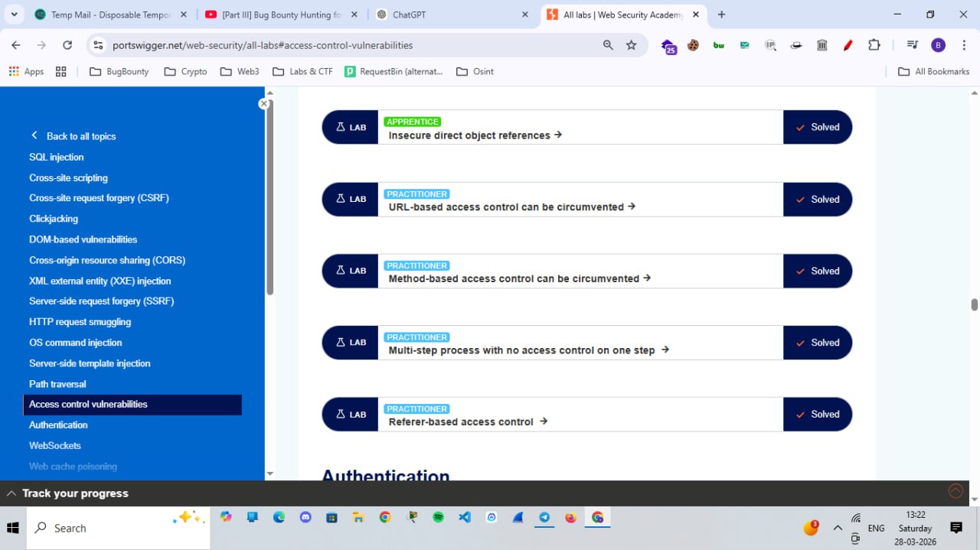Open the tab search dropdown arrow
The image size is (980, 550).
[14, 15]
